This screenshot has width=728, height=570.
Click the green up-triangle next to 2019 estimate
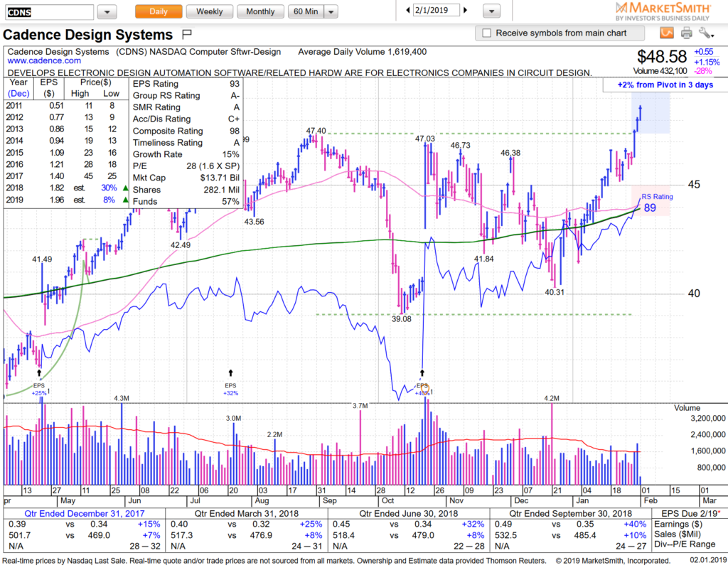(x=125, y=200)
